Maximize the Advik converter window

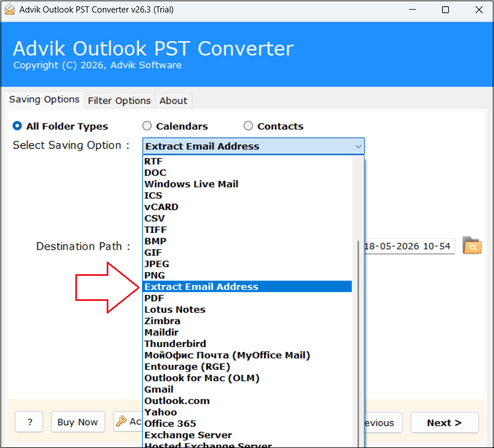[x=446, y=10]
